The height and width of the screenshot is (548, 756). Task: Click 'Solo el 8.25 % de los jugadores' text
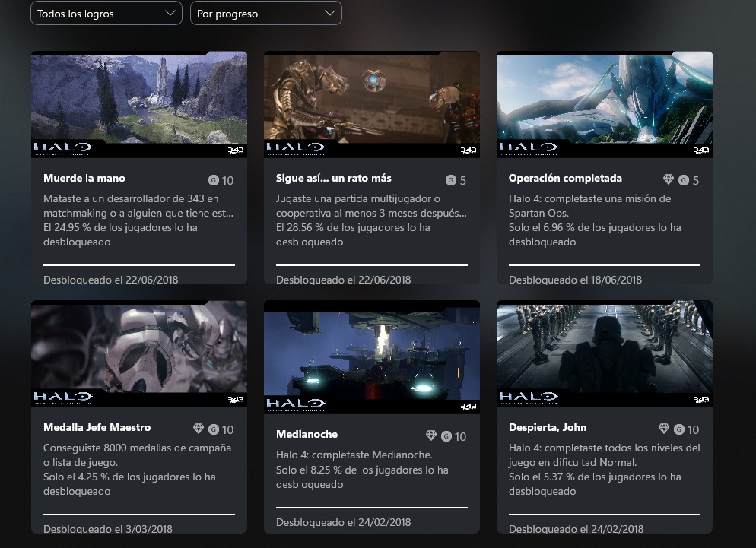[362, 477]
